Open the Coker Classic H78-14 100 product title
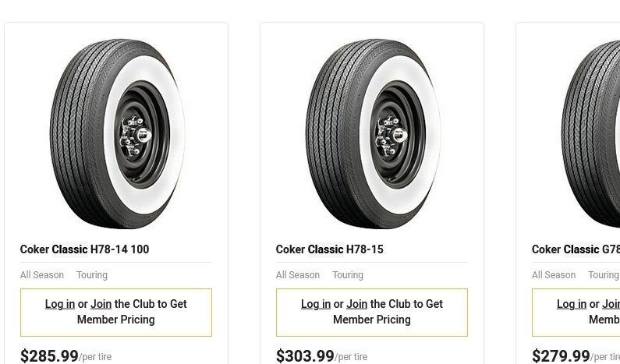Viewport: 620px width, 364px height. point(84,249)
